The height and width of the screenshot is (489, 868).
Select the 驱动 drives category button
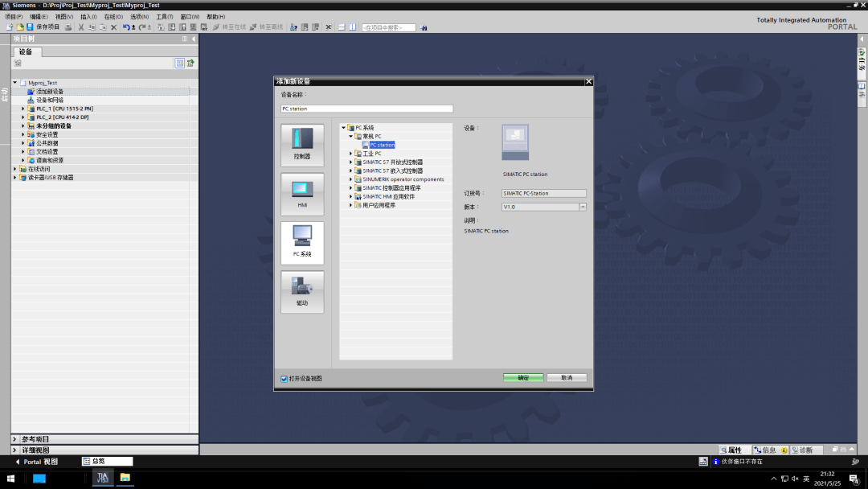[x=302, y=292]
